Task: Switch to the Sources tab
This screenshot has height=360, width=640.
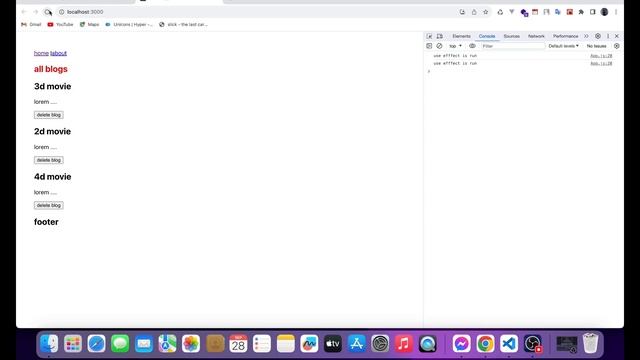Action: [511, 36]
